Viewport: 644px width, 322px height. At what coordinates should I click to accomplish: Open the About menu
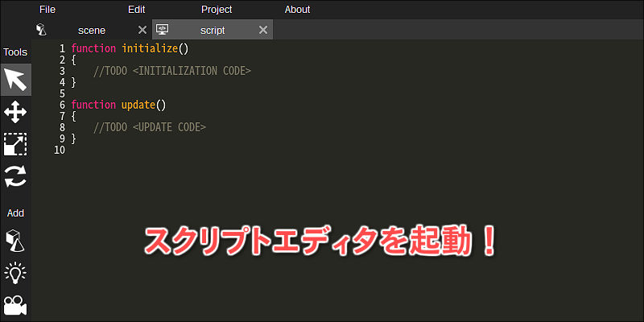click(297, 10)
